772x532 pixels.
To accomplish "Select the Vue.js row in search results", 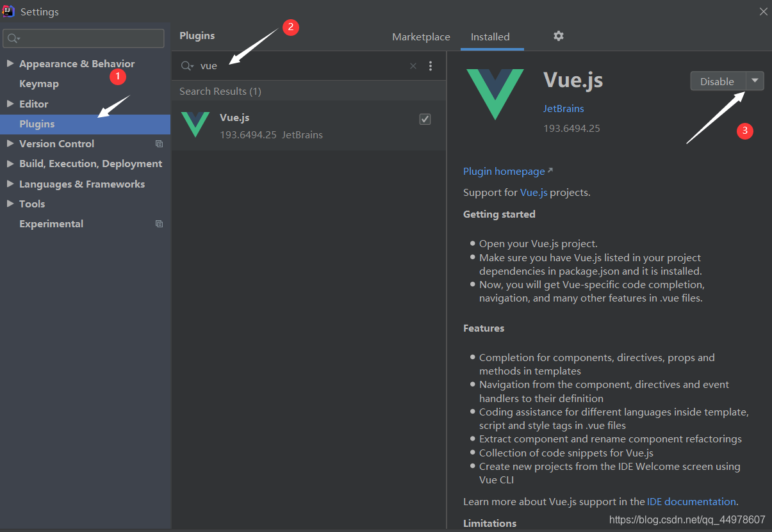I will tap(309, 125).
